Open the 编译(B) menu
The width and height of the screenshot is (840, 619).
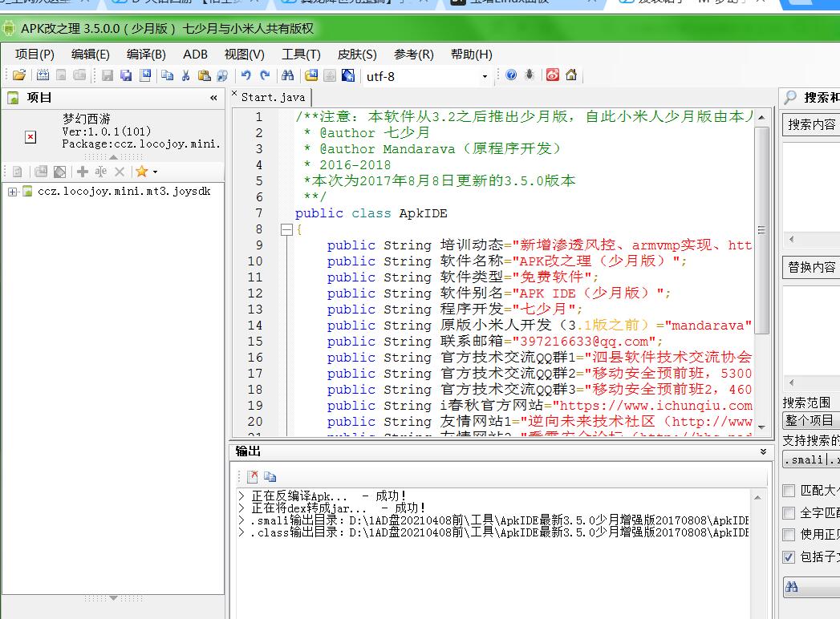tap(146, 55)
